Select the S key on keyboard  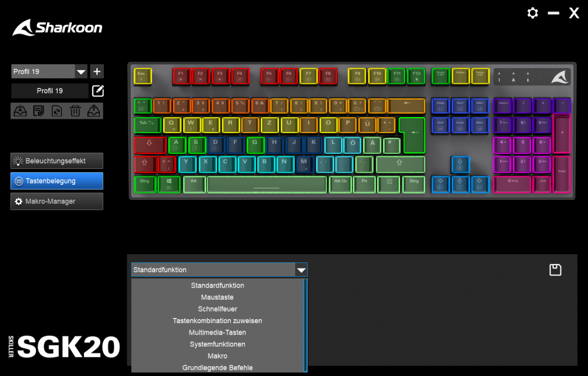[x=196, y=145]
